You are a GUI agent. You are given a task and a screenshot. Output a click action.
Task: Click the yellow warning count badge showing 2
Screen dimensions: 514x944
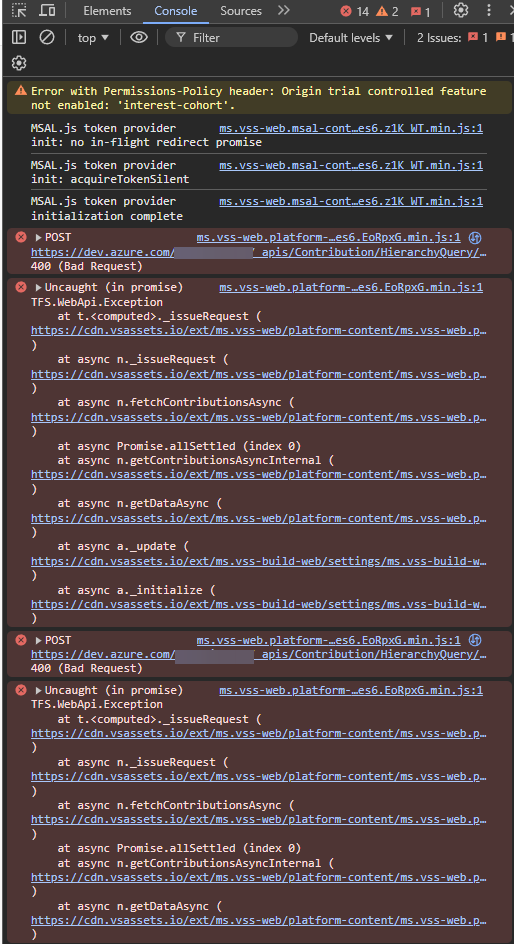(387, 11)
